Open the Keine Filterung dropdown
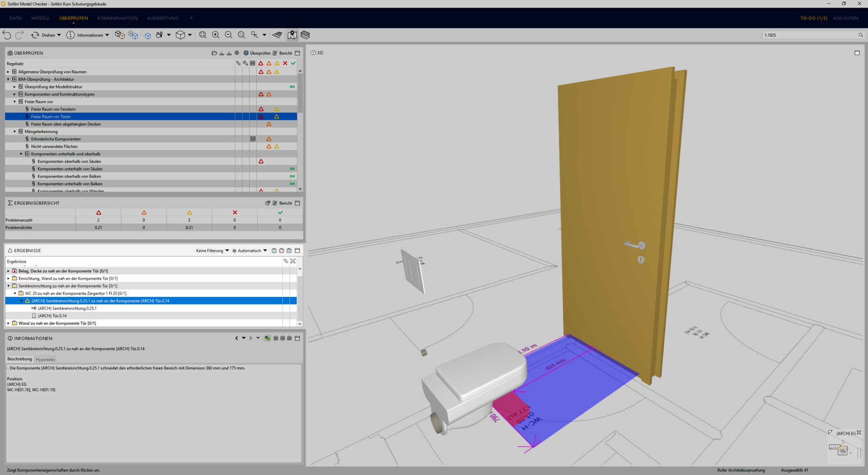The width and height of the screenshot is (868, 475). (x=212, y=251)
